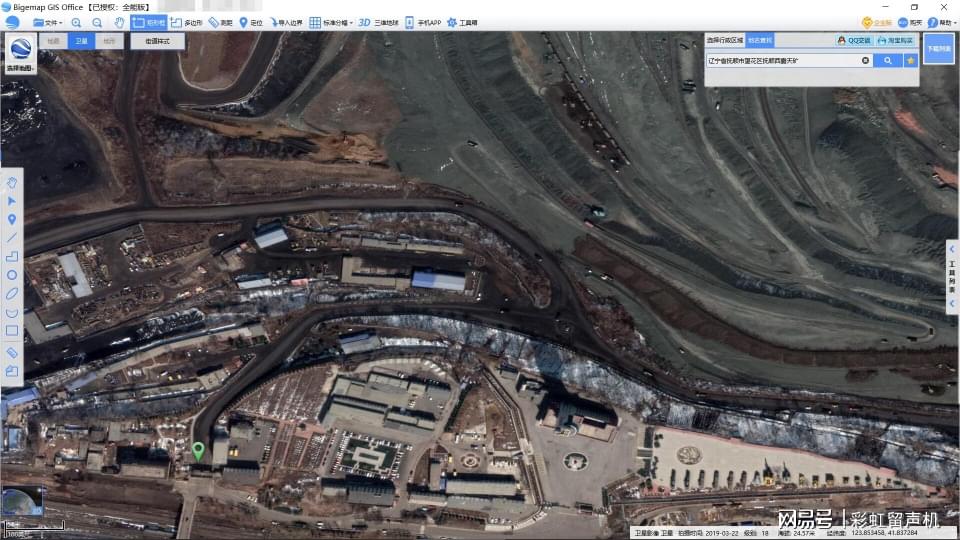960x540 pixels.
Task: Pick the circle drawing tool in left sidebar
Action: click(12, 274)
